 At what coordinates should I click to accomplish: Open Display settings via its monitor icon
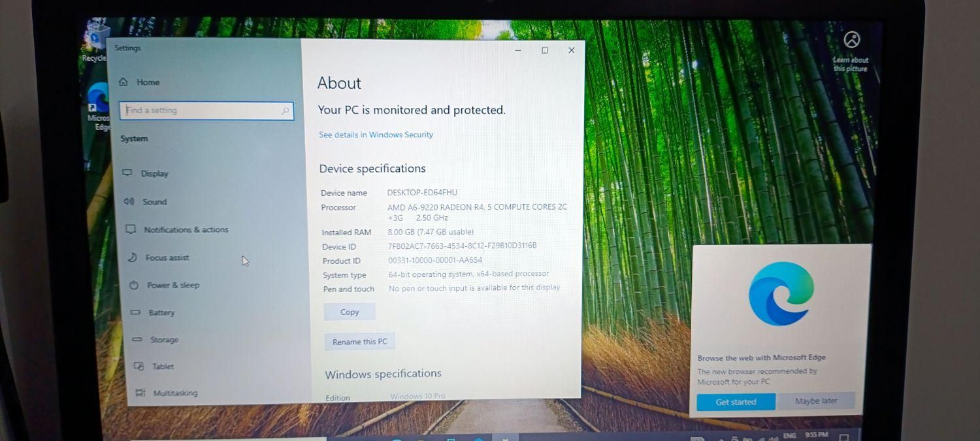[127, 173]
